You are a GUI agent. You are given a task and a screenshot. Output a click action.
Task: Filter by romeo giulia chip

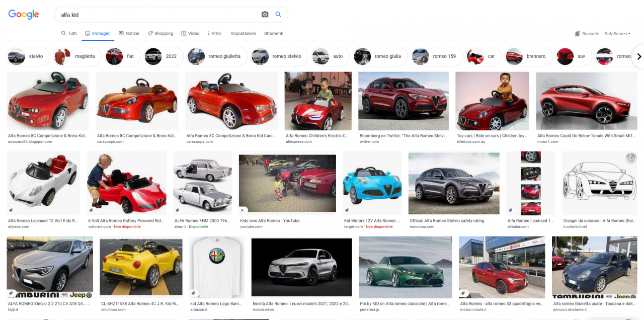(380, 56)
